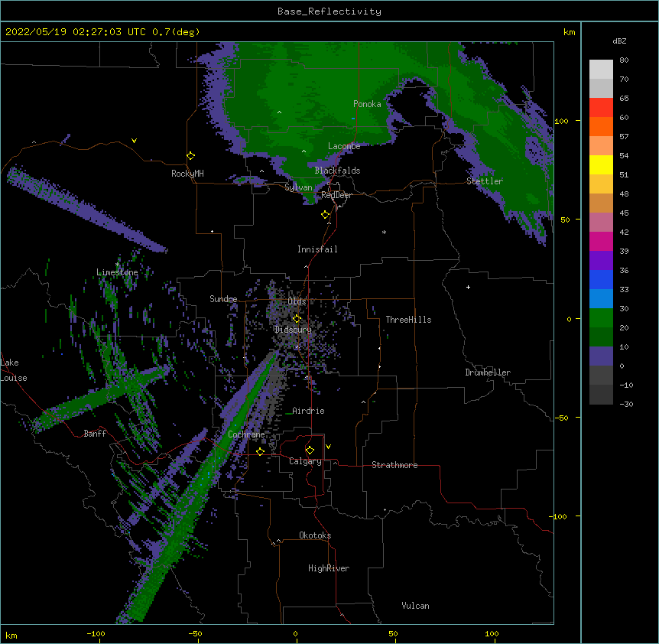Click the magenta 39-42 dBZ color band
Image resolution: width=659 pixels, height=644 pixels.
601,241
